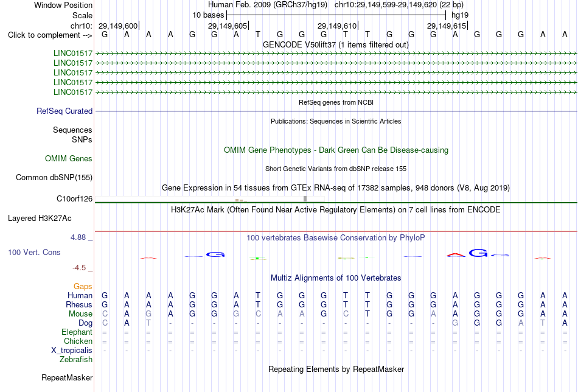Select the Dog species label
The height and width of the screenshot is (392, 578).
85,323
